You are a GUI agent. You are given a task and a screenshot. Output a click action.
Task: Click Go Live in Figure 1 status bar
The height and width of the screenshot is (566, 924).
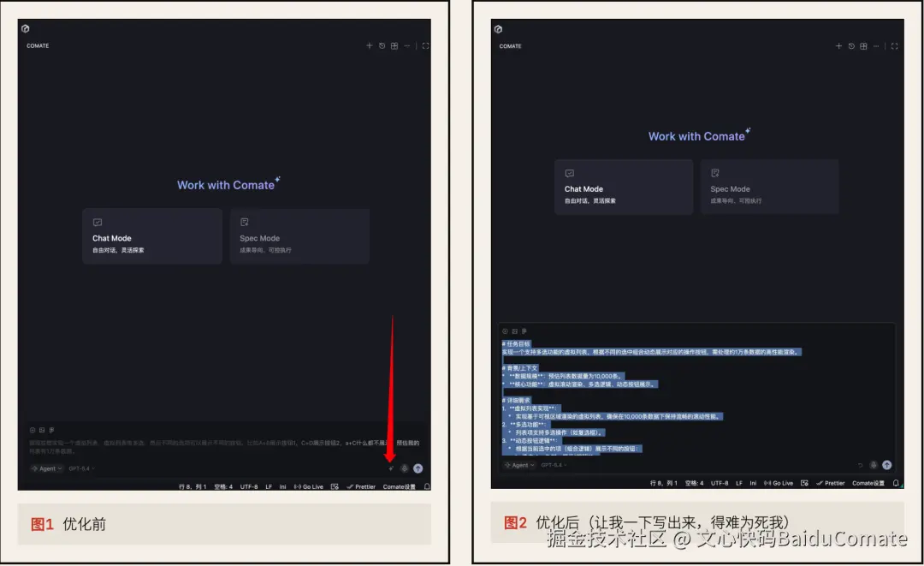pyautogui.click(x=308, y=486)
